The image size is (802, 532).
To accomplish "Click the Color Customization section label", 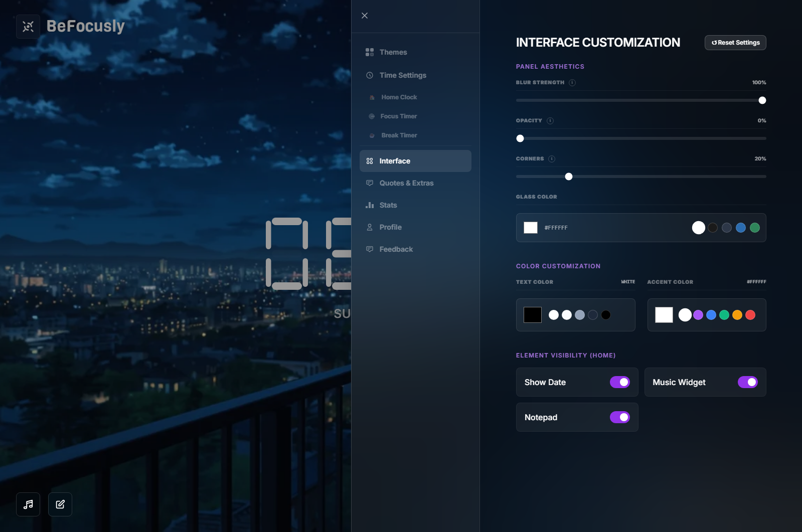I will 558,266.
